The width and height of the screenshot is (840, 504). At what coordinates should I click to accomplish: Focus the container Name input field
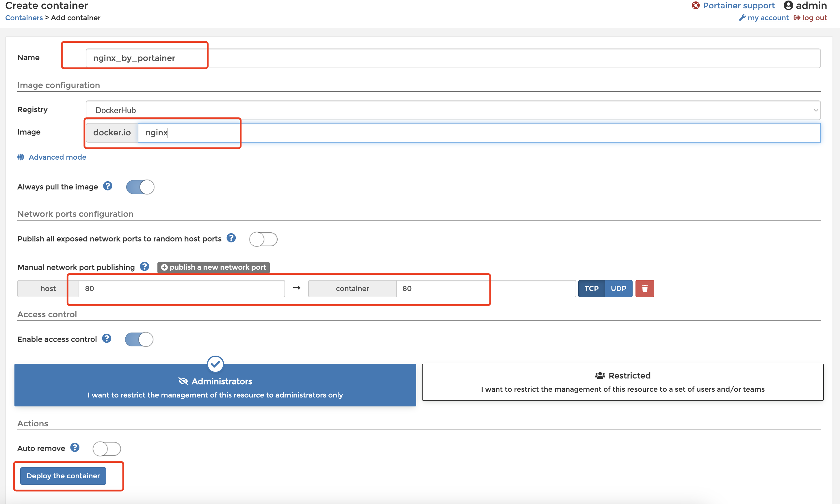453,58
